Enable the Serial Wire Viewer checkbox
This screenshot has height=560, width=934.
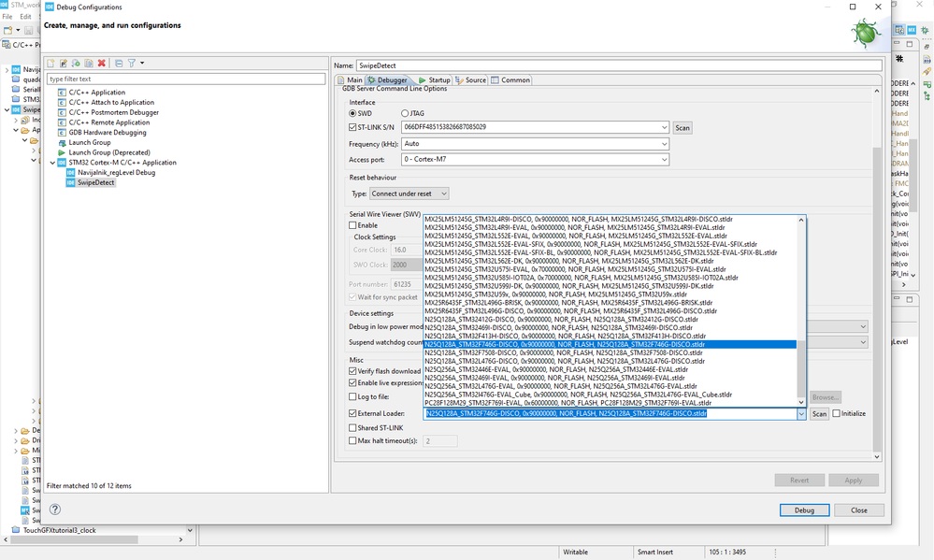point(352,225)
